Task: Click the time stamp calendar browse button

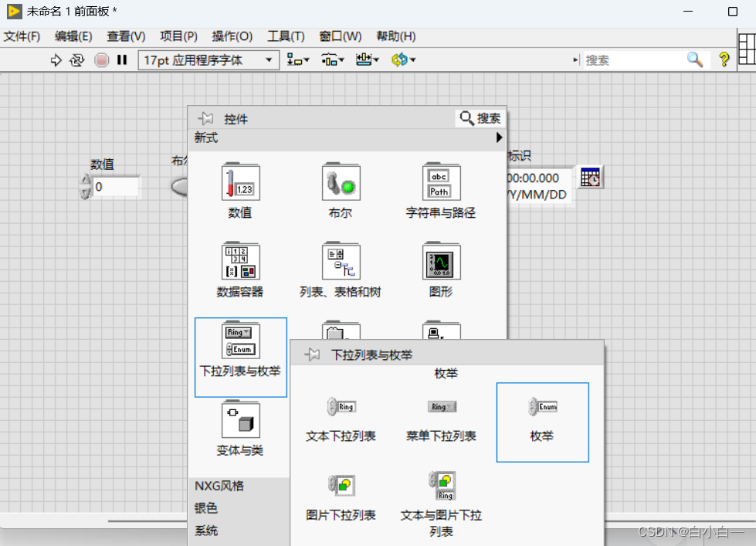Action: click(x=590, y=178)
